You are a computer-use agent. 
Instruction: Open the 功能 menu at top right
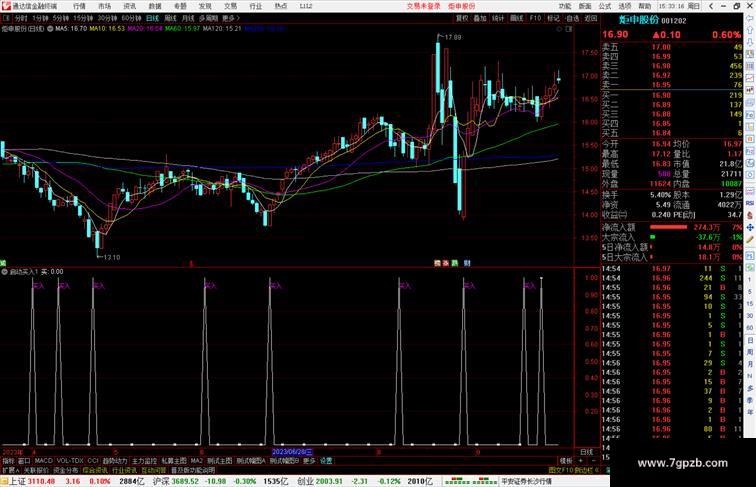click(565, 6)
